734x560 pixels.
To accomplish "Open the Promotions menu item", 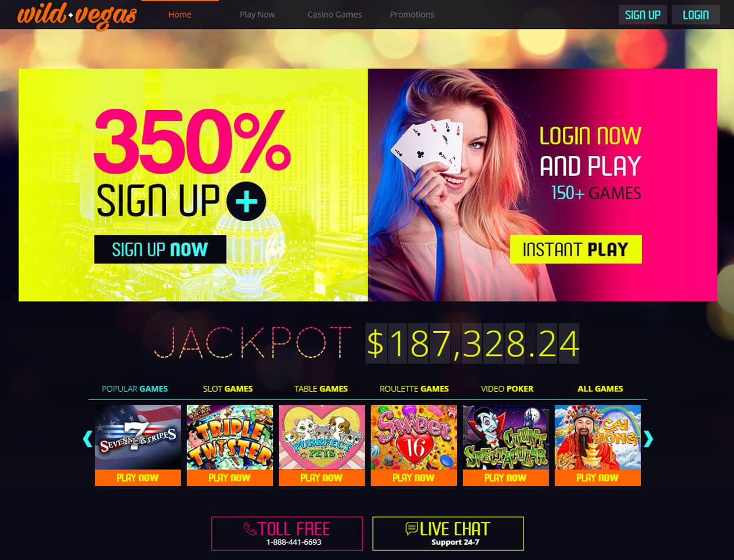I will pos(412,15).
